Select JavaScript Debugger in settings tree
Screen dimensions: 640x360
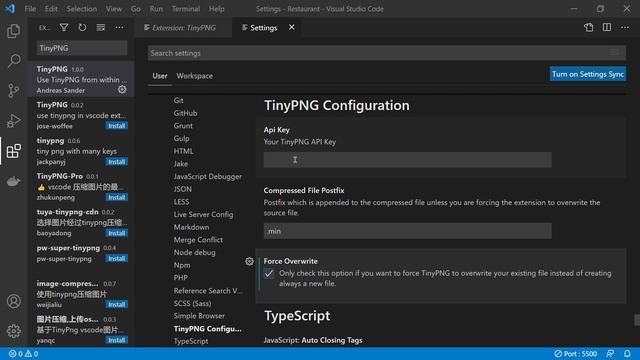(x=207, y=176)
